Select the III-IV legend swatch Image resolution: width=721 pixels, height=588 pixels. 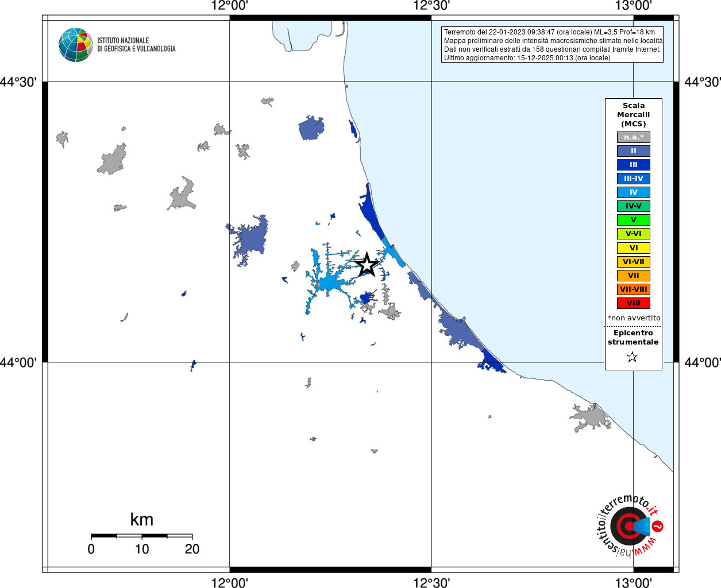(x=634, y=179)
